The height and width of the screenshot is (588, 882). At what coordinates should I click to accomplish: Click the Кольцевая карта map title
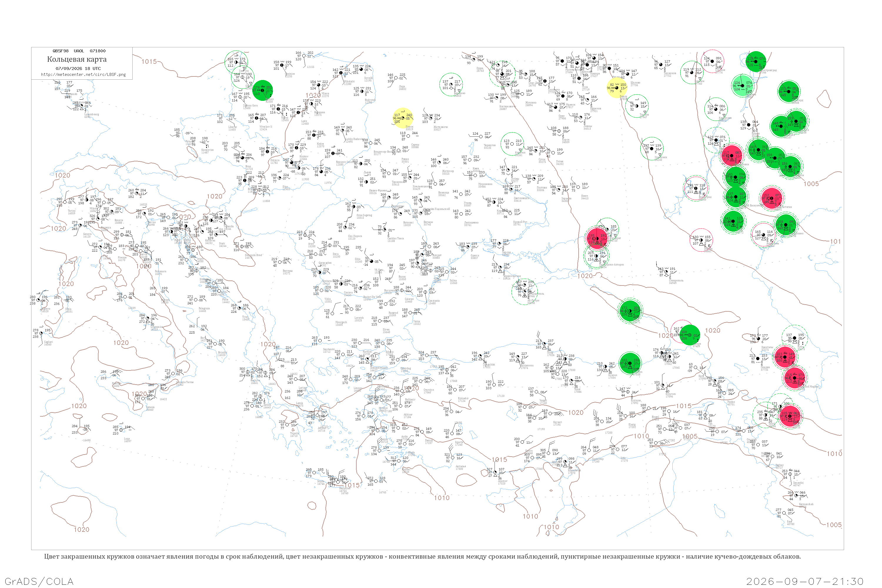[77, 59]
